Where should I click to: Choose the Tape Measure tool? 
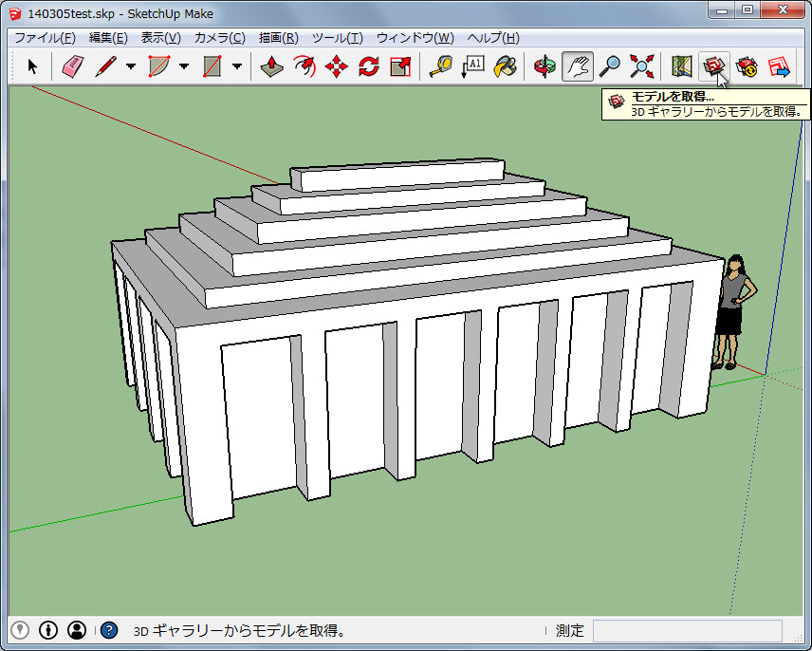coord(439,66)
